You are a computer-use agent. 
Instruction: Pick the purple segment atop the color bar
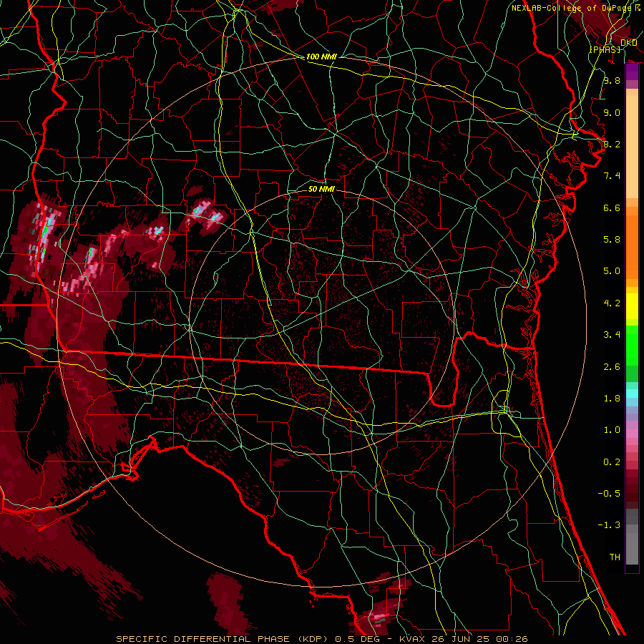click(x=632, y=72)
